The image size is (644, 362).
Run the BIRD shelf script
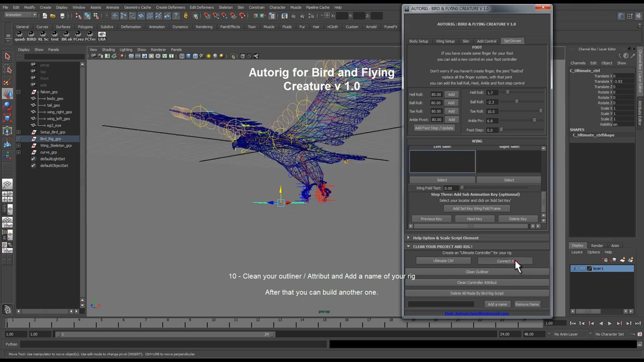[31, 36]
